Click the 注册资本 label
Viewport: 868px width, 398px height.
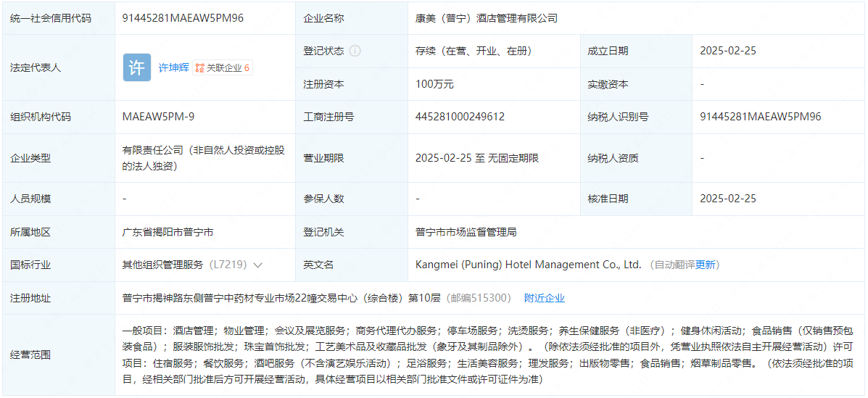[323, 84]
